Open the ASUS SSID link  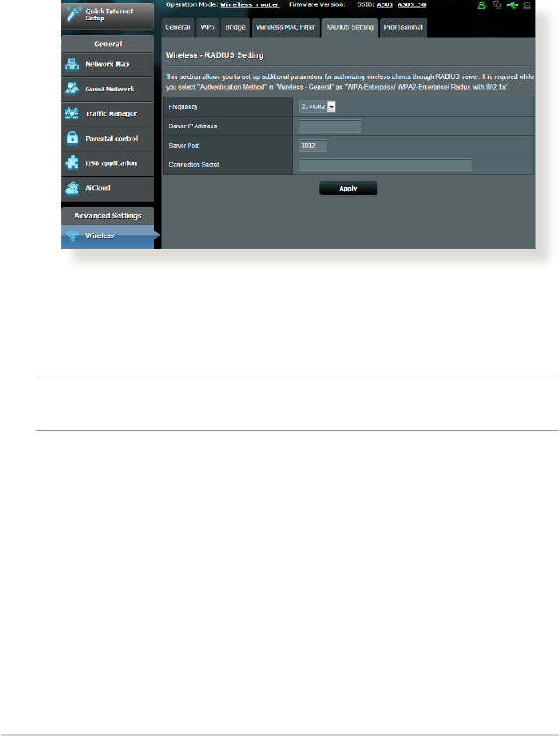(x=385, y=4)
